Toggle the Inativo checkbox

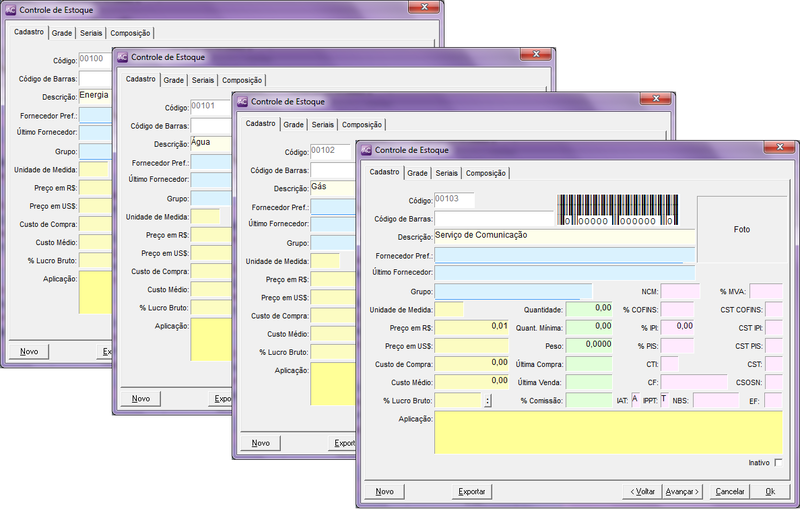pos(778,463)
